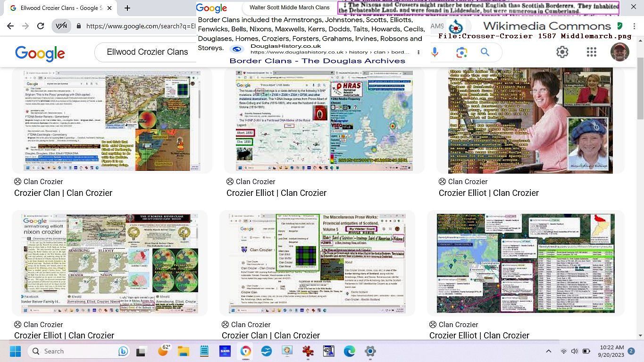Open the Walter Scott Prose Works thumbnail

(x=317, y=263)
